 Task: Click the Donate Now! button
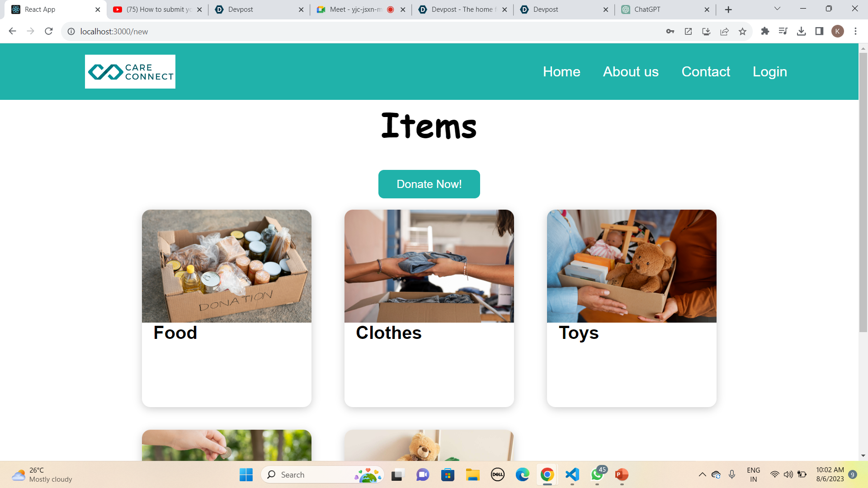429,184
